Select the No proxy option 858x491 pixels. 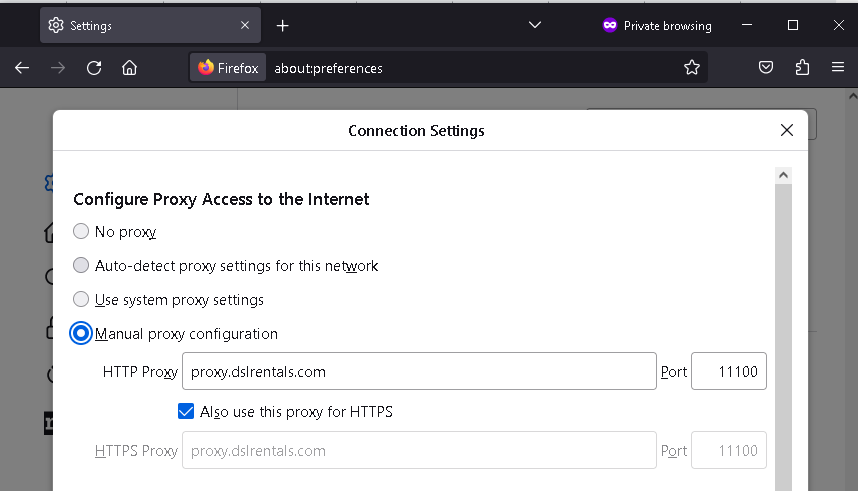pyautogui.click(x=81, y=232)
